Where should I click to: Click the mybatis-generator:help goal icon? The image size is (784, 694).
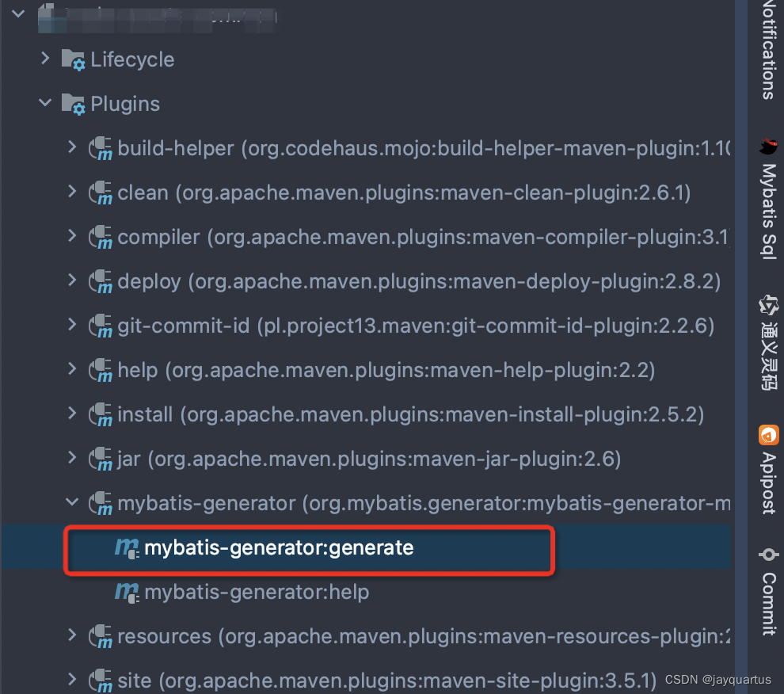(x=127, y=593)
